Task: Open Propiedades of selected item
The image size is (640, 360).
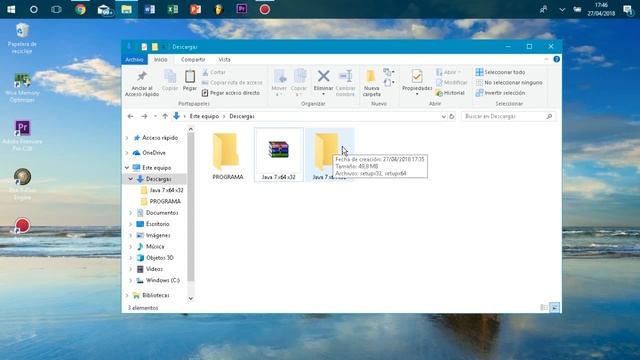Action: [417, 82]
